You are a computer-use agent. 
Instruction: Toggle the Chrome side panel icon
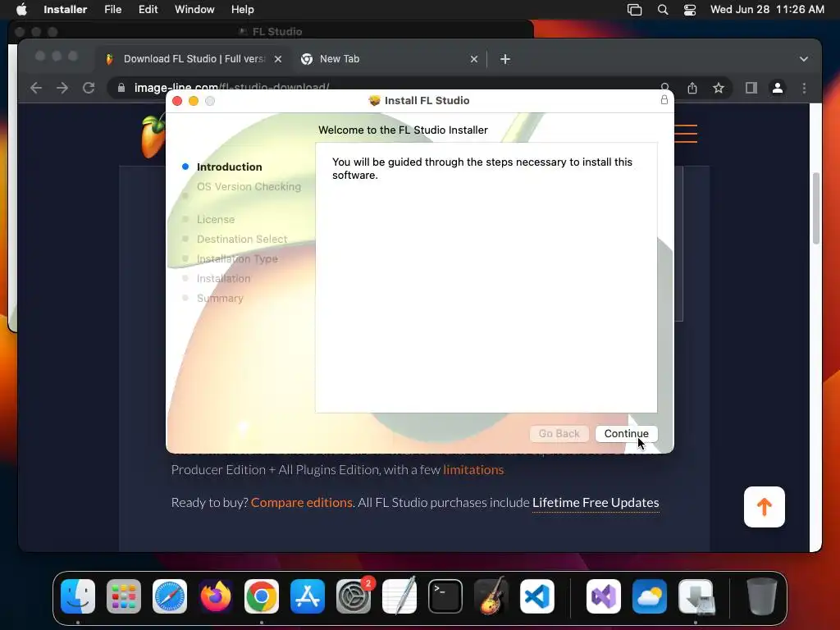pyautogui.click(x=751, y=88)
